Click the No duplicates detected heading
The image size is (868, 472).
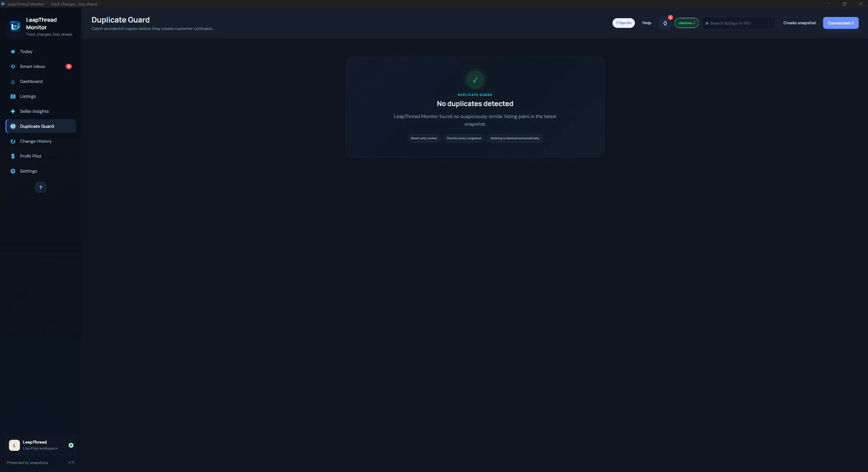pyautogui.click(x=475, y=104)
